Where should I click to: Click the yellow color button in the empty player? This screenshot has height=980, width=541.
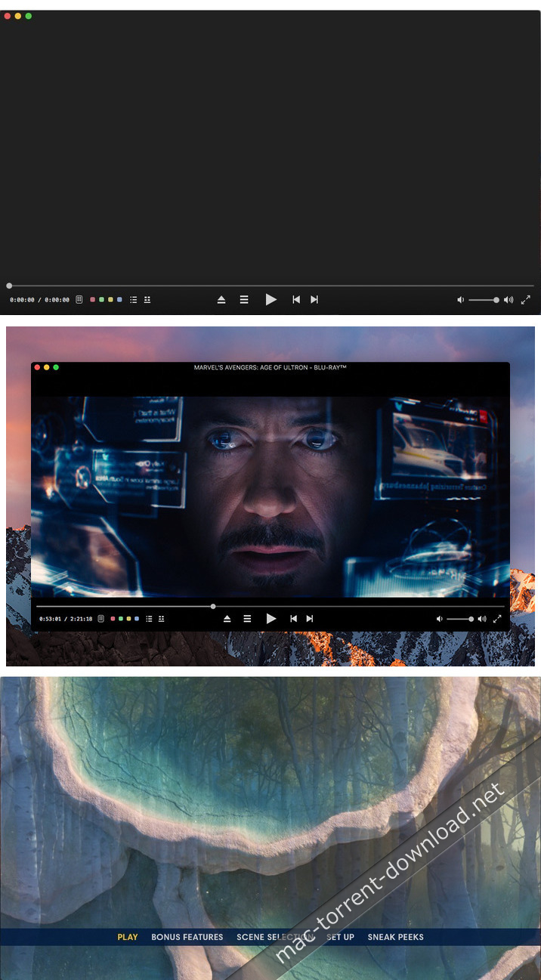pos(111,300)
